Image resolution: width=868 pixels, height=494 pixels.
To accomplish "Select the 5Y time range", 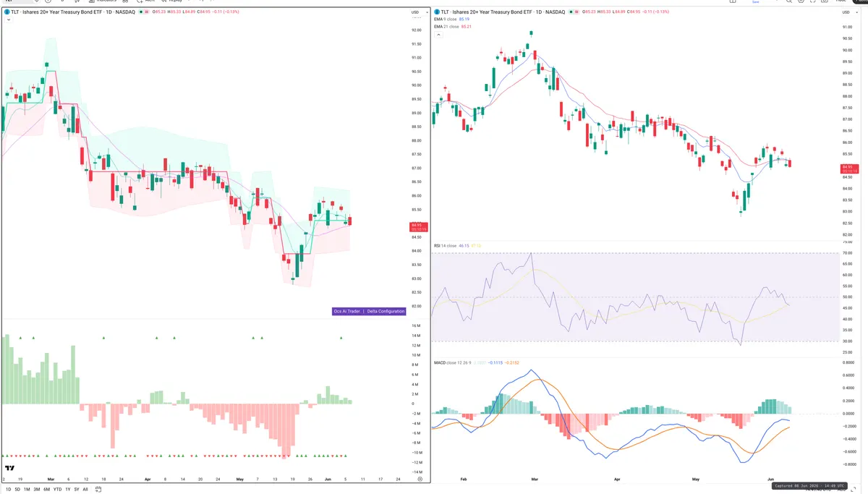I will [77, 490].
